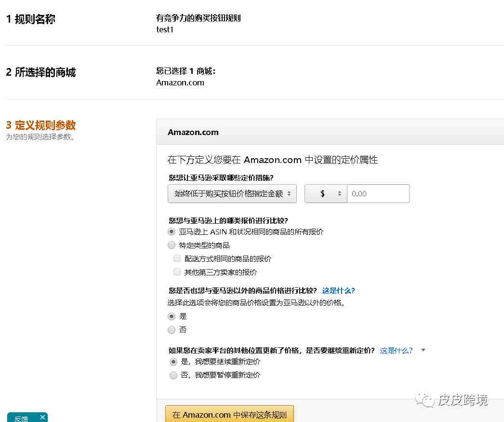Screen dimensions: 504x422
Task: Click 在 Amazon.com 中保存这条规则 button
Action: 229,414
